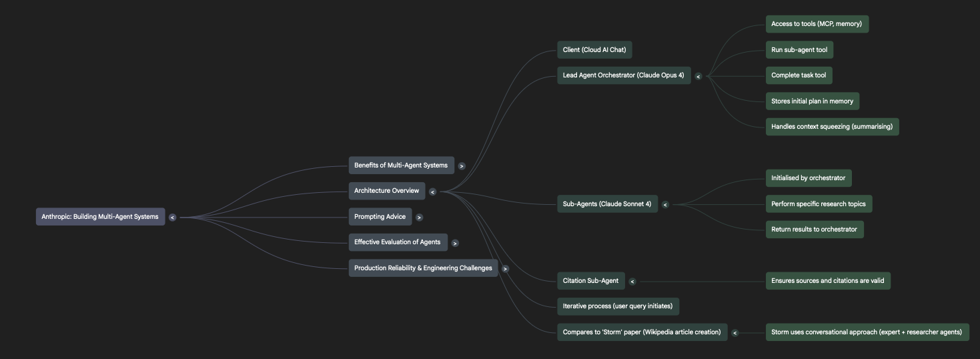Select the Benefits of Multi-Agent Systems node
This screenshot has height=359, width=980.
401,165
